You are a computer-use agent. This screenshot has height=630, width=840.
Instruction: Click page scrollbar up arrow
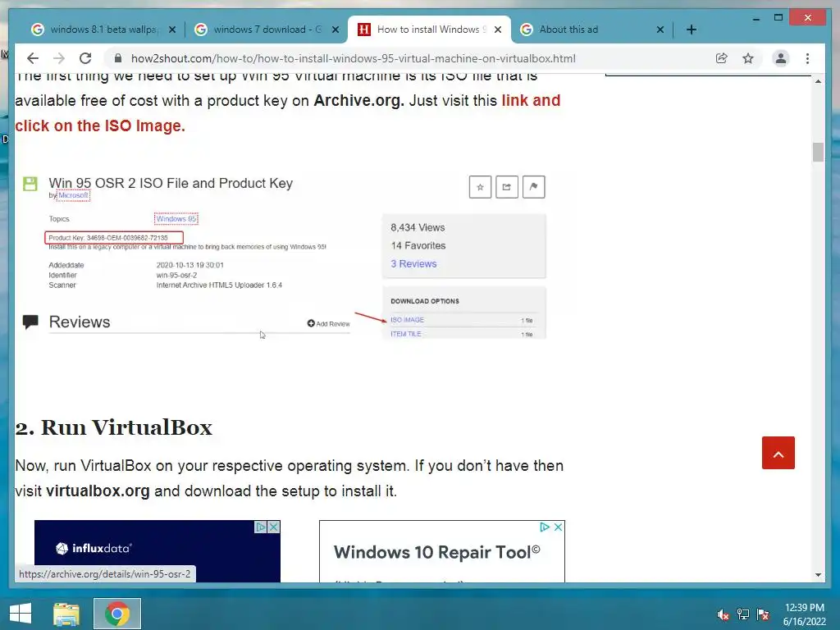click(818, 81)
